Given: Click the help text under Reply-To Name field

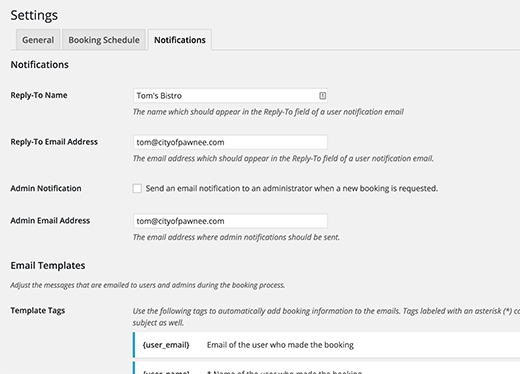Looking at the screenshot, I should click(268, 112).
